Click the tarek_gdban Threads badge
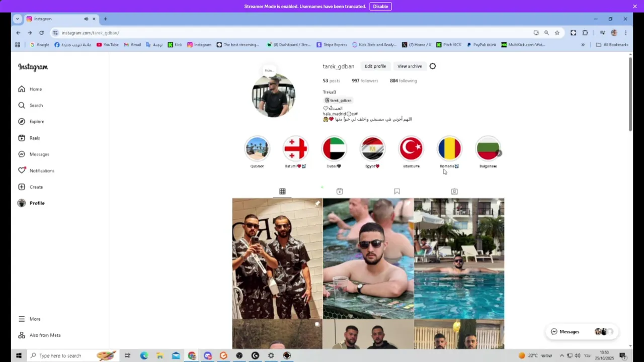Image resolution: width=644 pixels, height=362 pixels. [338, 100]
